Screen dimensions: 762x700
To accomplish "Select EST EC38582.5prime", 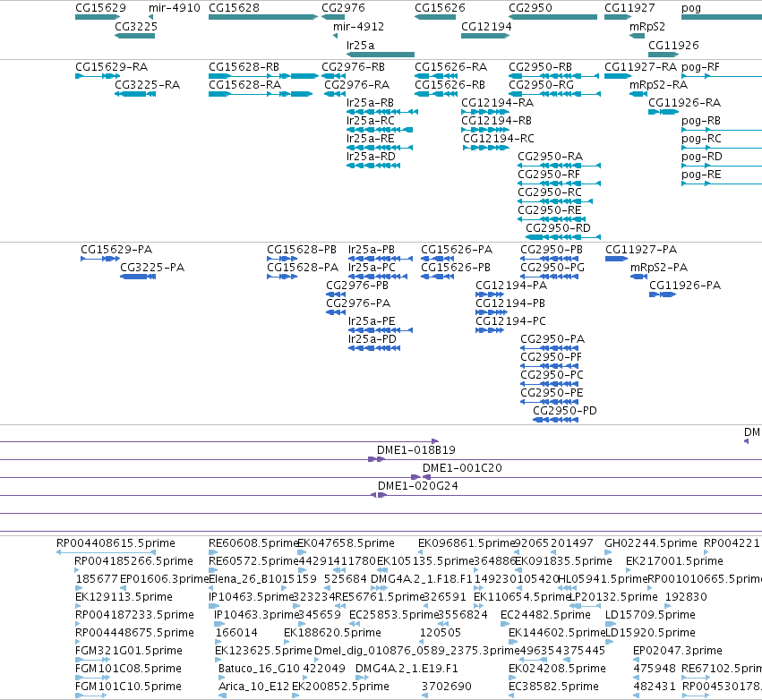I will pyautogui.click(x=553, y=687).
